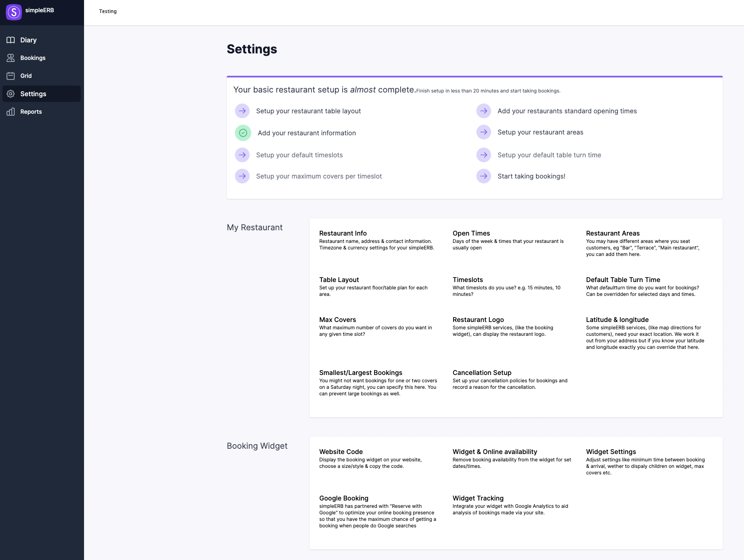The image size is (744, 560).
Task: Click Setup your restaurant areas
Action: point(540,132)
